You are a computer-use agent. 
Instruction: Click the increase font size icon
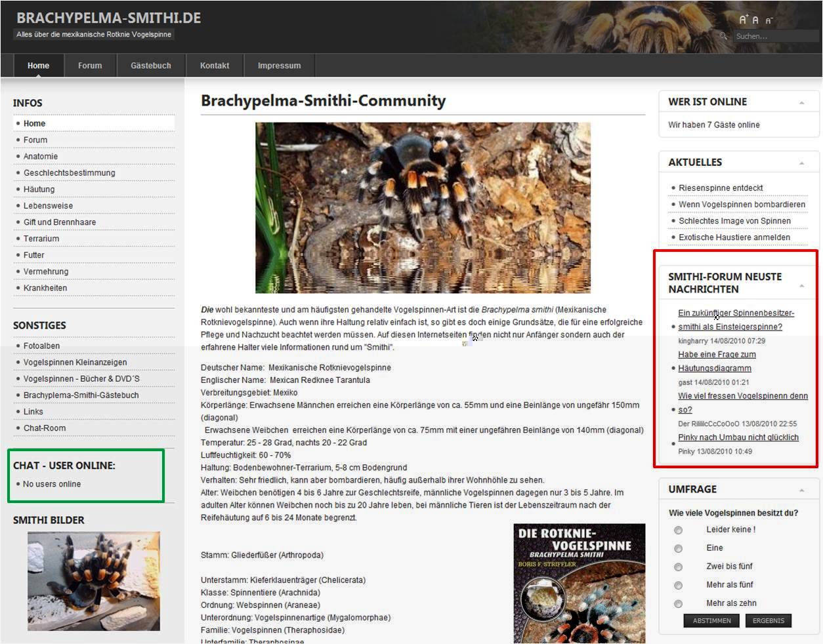pyautogui.click(x=743, y=20)
